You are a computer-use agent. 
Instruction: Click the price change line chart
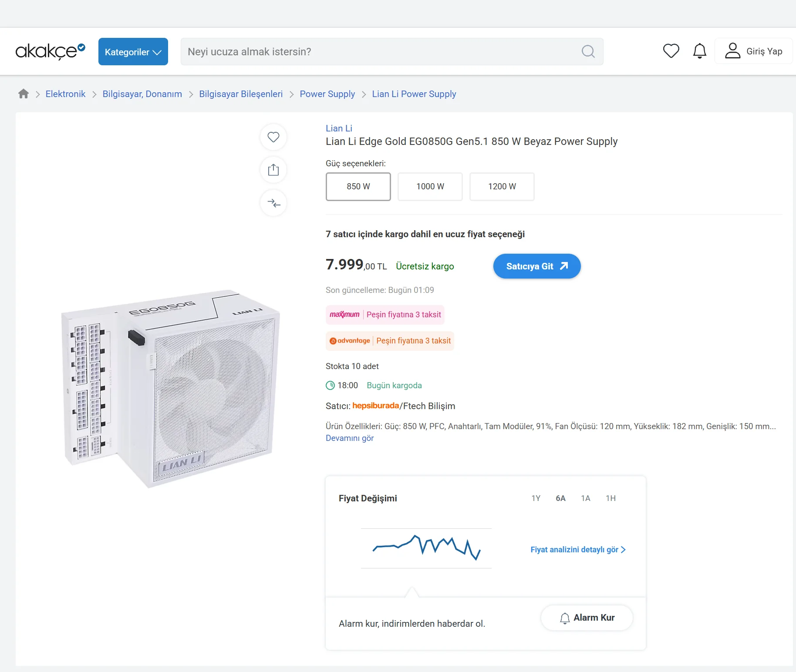point(426,548)
